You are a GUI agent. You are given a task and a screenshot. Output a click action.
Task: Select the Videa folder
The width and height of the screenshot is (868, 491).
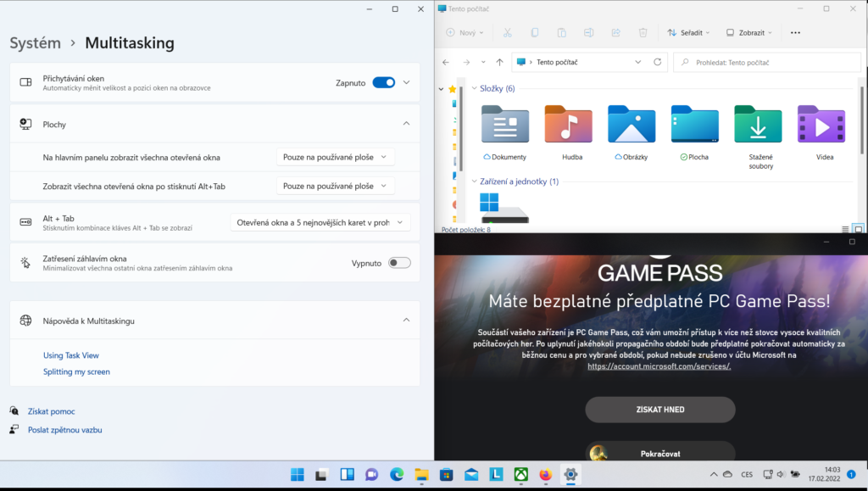pos(821,133)
